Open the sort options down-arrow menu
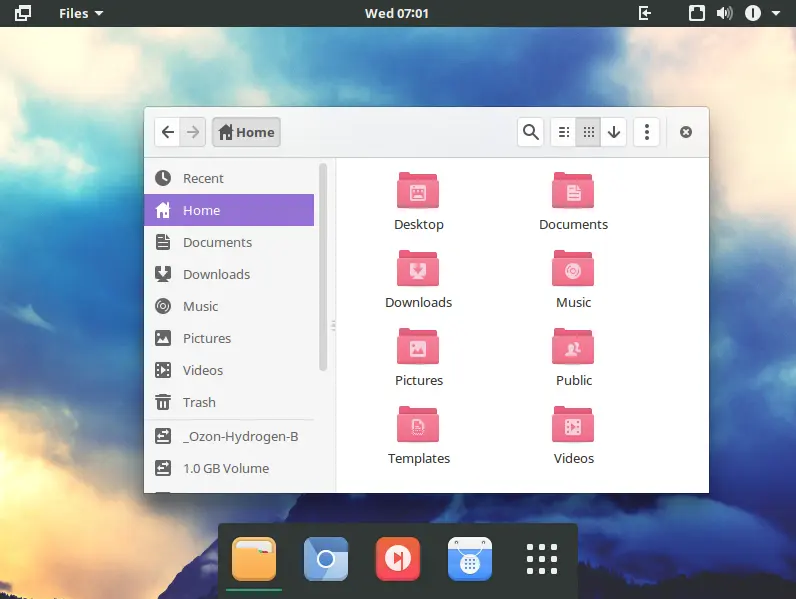Viewport: 796px width, 599px height. click(x=614, y=132)
